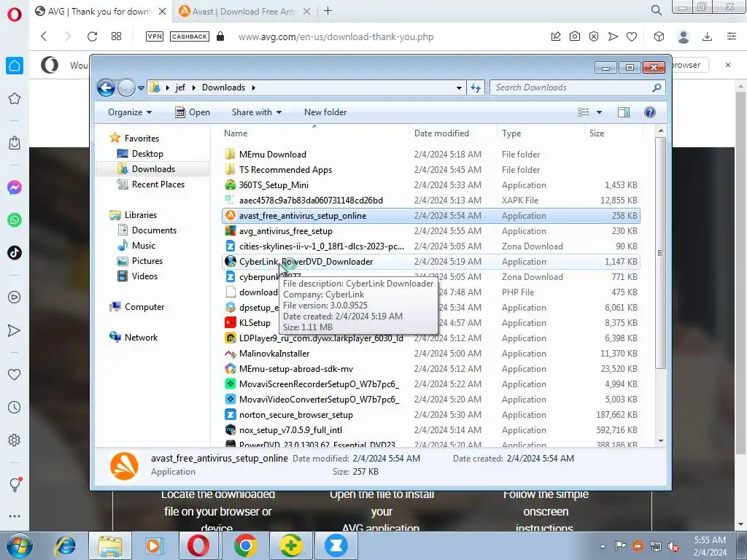Take a snapshot with camera icon
The image size is (747, 560).
(575, 36)
